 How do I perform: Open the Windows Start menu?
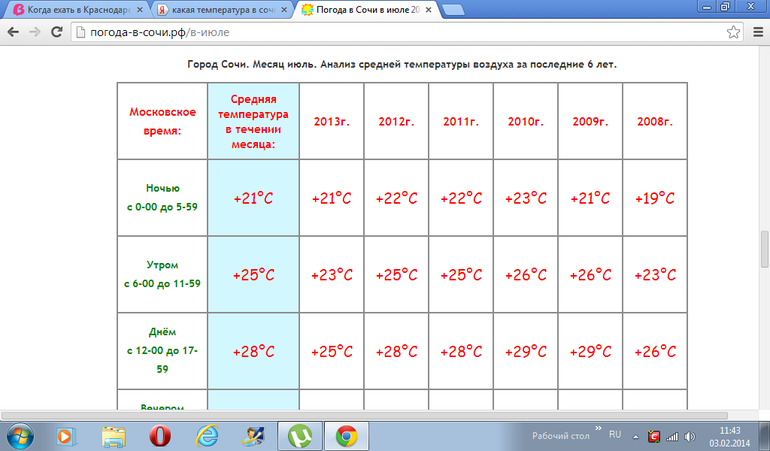click(20, 436)
